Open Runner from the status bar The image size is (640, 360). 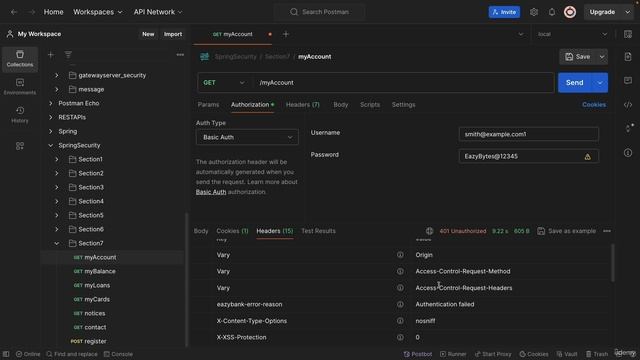[453, 354]
